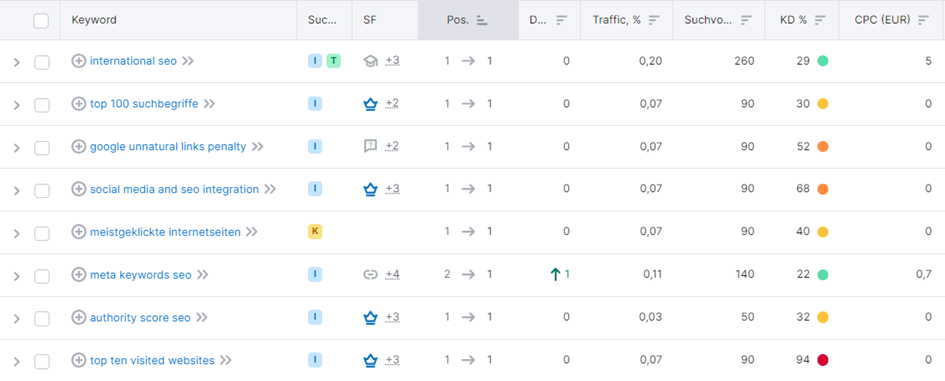Click the plus icon beside top ten visited websites

tap(79, 361)
